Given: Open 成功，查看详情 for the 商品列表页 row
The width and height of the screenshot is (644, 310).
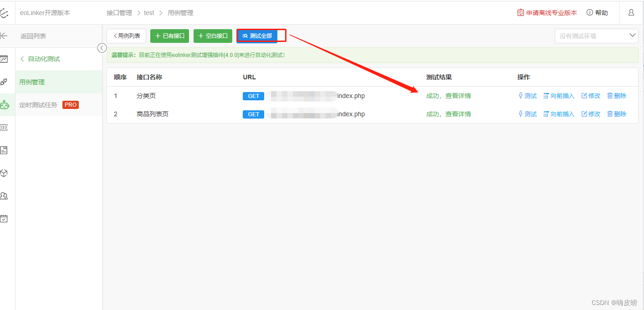Looking at the screenshot, I should tap(449, 114).
